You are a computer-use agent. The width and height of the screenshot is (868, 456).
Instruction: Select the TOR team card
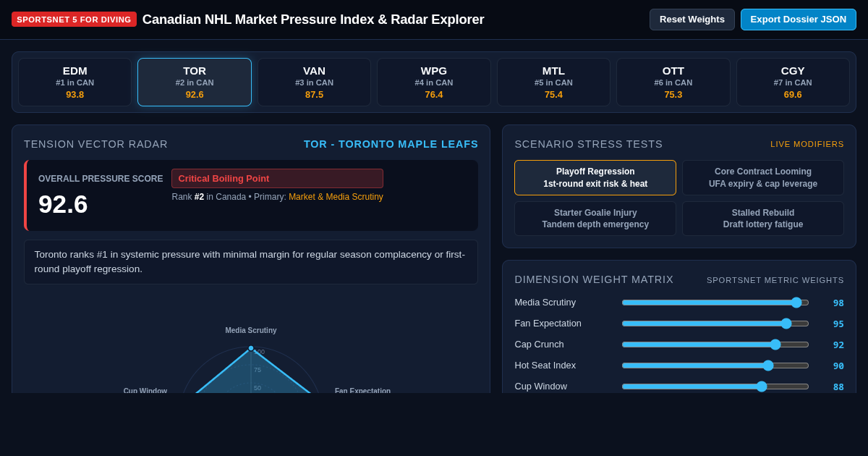pyautogui.click(x=195, y=83)
